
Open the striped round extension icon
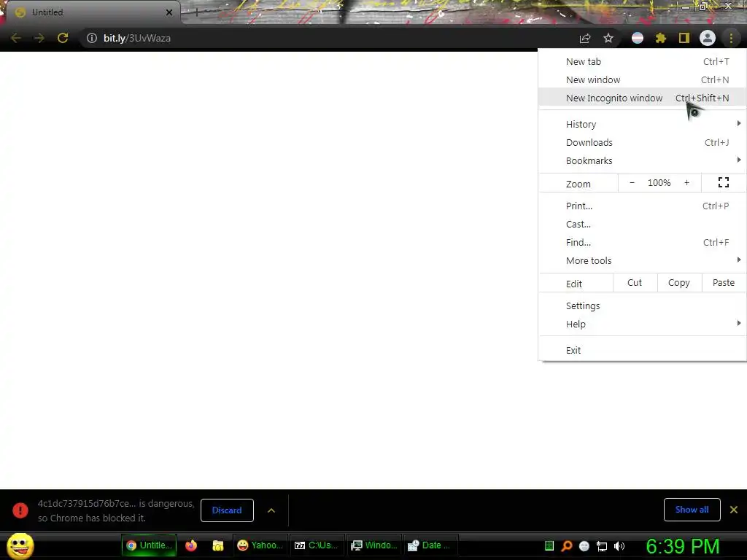point(638,38)
